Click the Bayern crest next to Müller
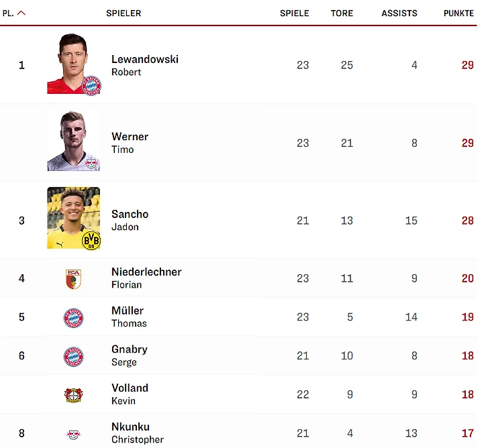Screen dimensions: 490x448 coord(74,317)
